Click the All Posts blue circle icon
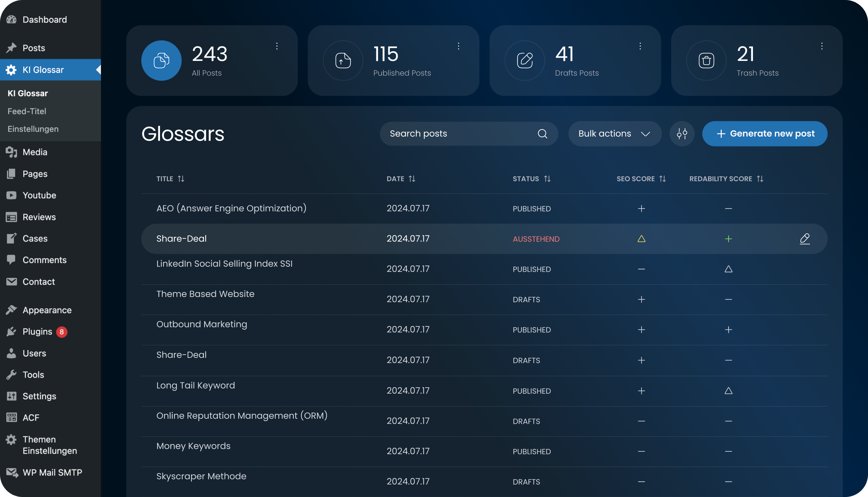 click(x=161, y=61)
